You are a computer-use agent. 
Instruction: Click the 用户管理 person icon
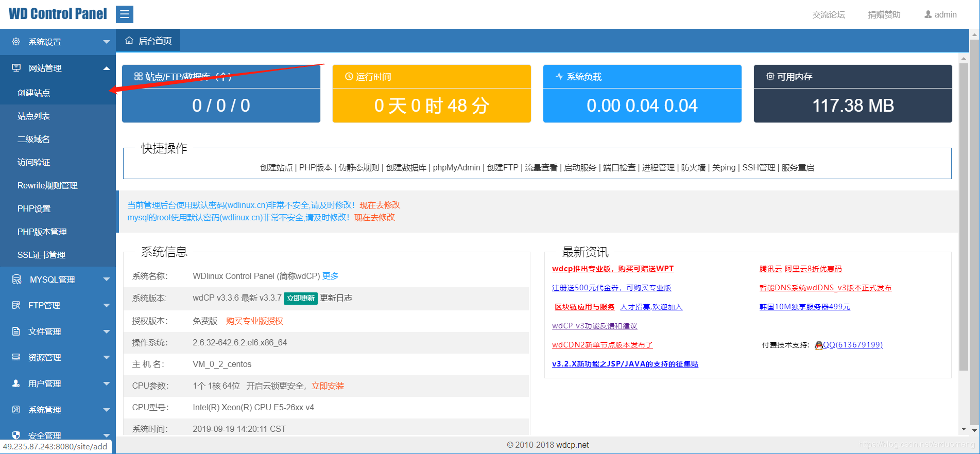(16, 383)
